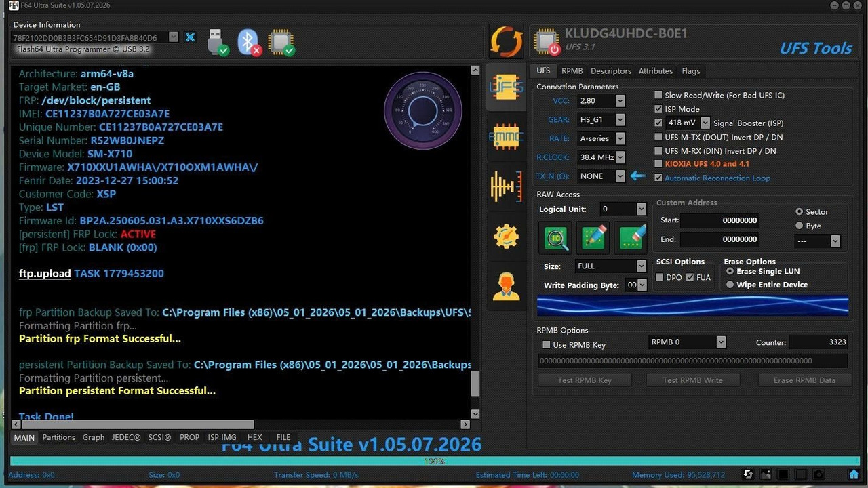
Task: Open the JEDEC log tab
Action: (126, 437)
